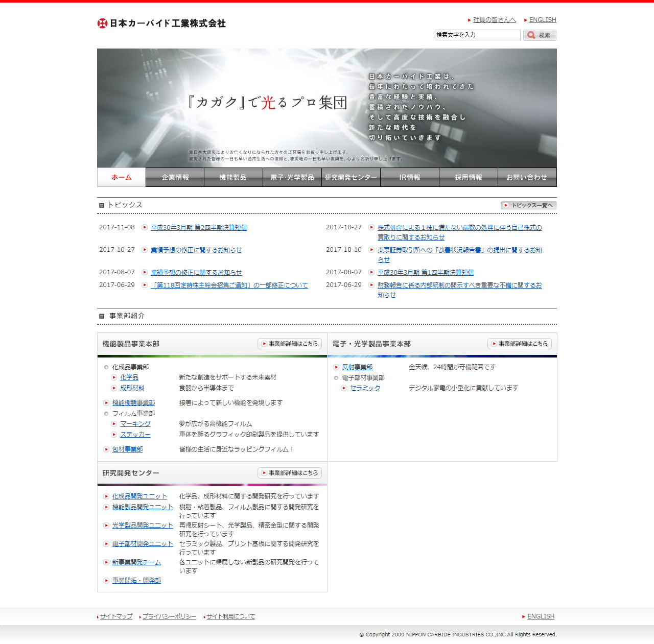Click red bullet icon beside 反射事業部
Screen dimensions: 654x644
[x=336, y=367]
